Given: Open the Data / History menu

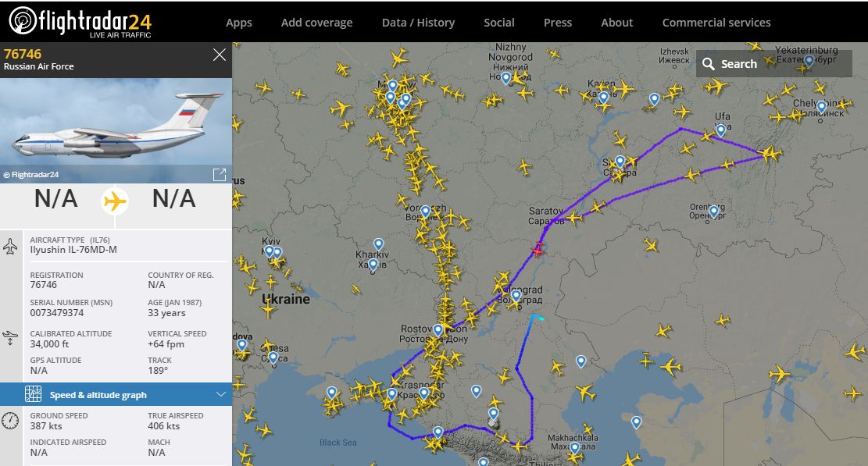Looking at the screenshot, I should click(418, 23).
